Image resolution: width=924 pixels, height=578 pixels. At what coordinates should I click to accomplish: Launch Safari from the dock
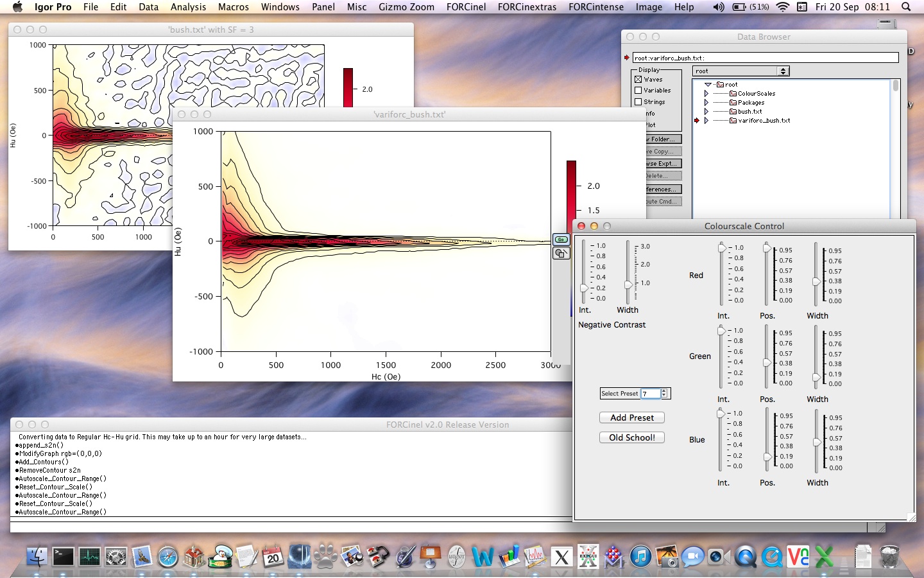168,557
